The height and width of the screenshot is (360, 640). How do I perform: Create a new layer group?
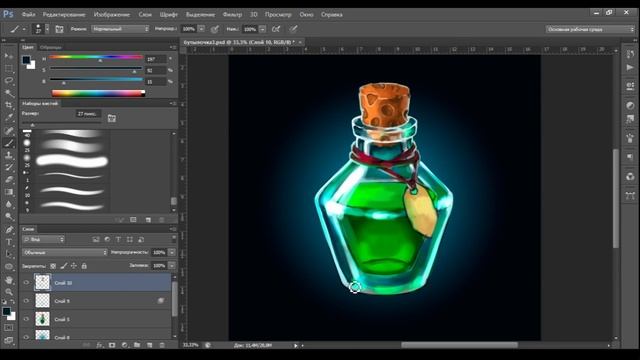tap(137, 345)
